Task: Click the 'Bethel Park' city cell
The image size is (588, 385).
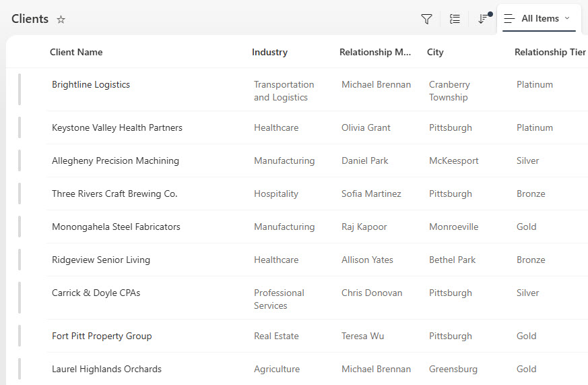Action: (x=452, y=260)
